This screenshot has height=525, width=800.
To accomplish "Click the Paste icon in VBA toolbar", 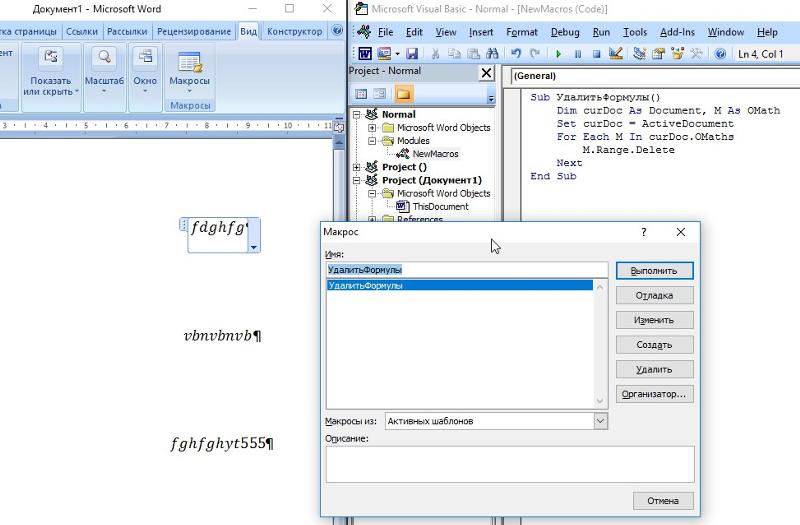I will coord(473,53).
